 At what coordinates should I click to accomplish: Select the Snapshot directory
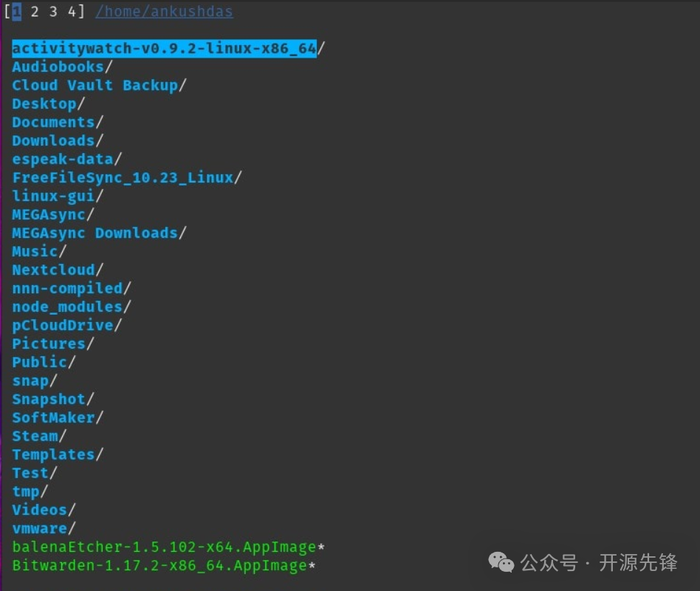53,400
